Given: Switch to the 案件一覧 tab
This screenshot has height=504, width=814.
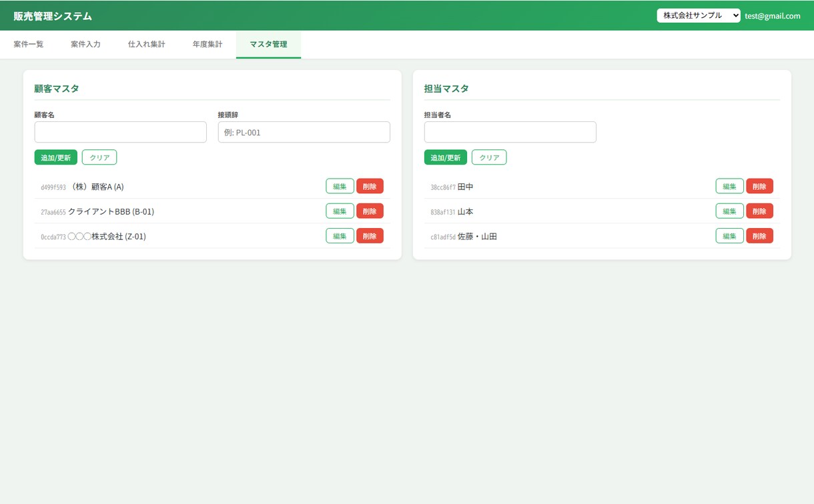Looking at the screenshot, I should 29,45.
